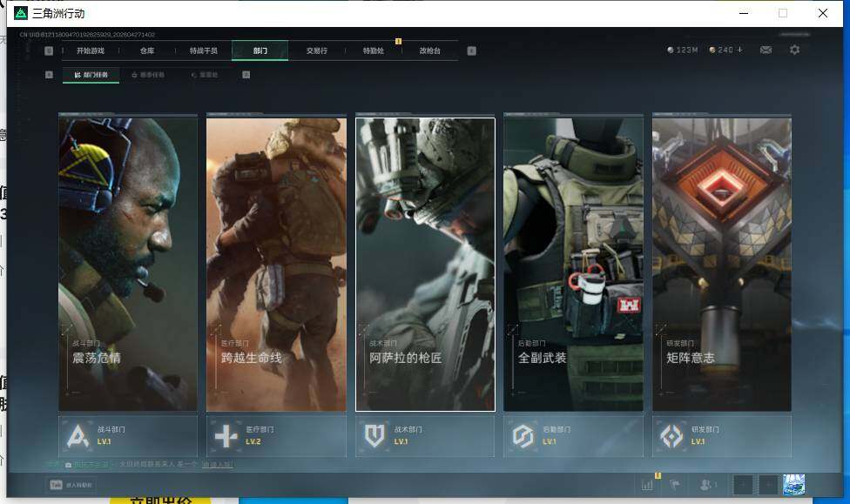Click the 战术部门 LV.1 department button

point(425,436)
